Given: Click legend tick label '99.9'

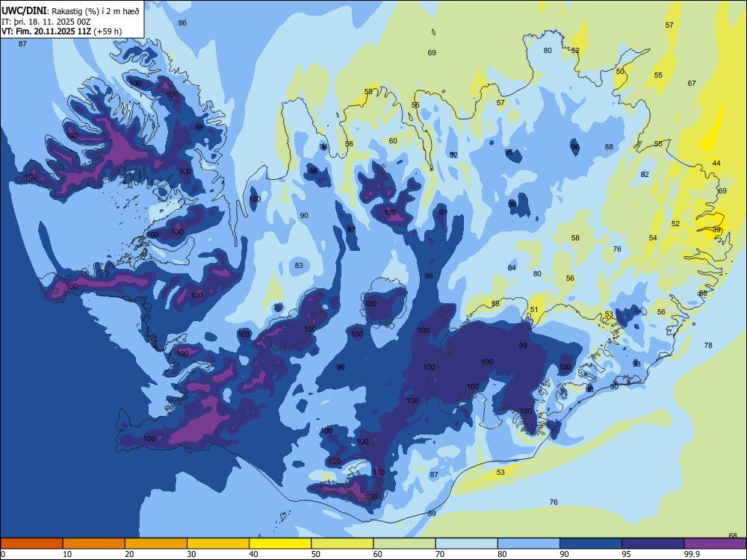Looking at the screenshot, I should 692,554.
